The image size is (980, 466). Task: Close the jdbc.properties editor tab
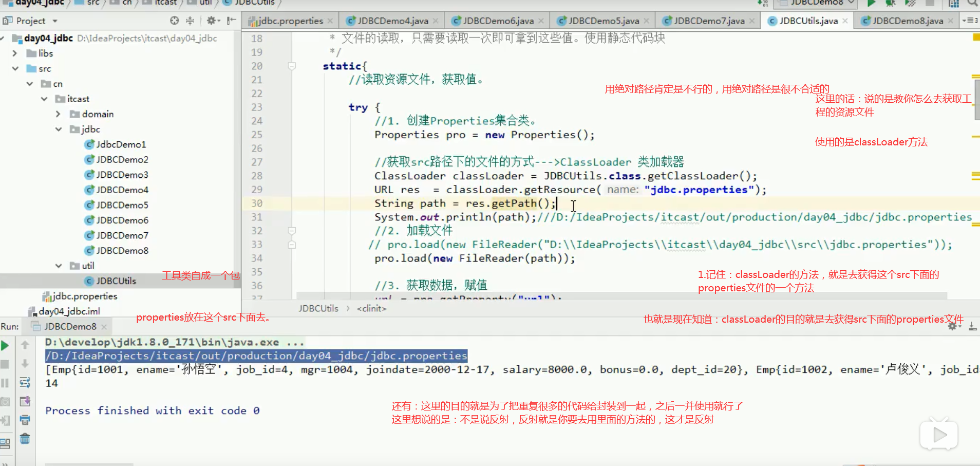pyautogui.click(x=330, y=21)
